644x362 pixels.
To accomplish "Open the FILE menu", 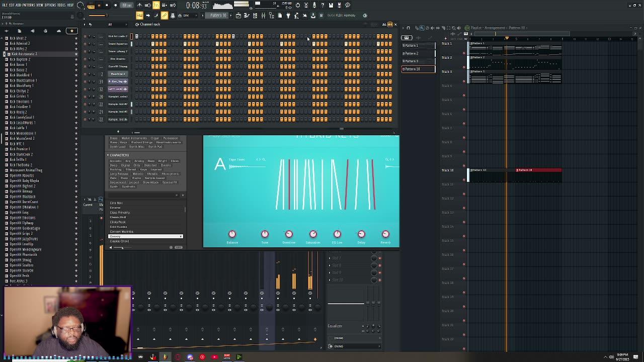I will pos(5,5).
